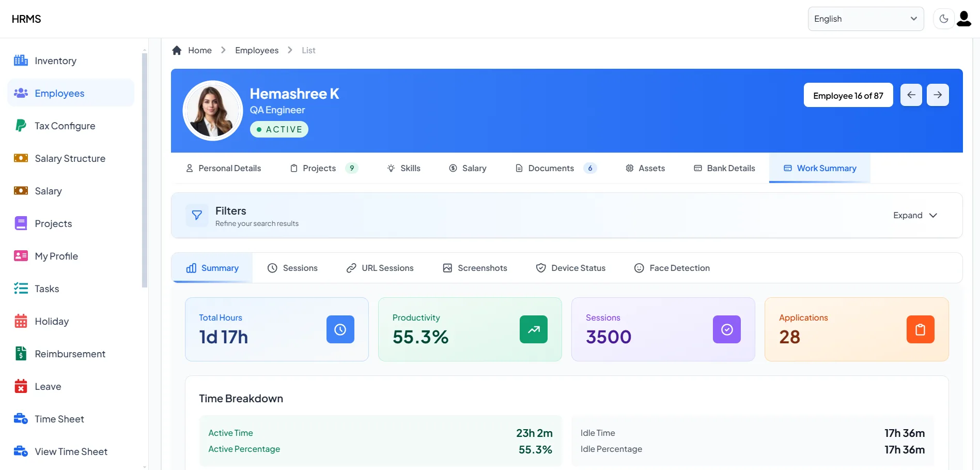The height and width of the screenshot is (470, 980).
Task: Click the sidebar vertical scrollbar
Action: (145, 171)
